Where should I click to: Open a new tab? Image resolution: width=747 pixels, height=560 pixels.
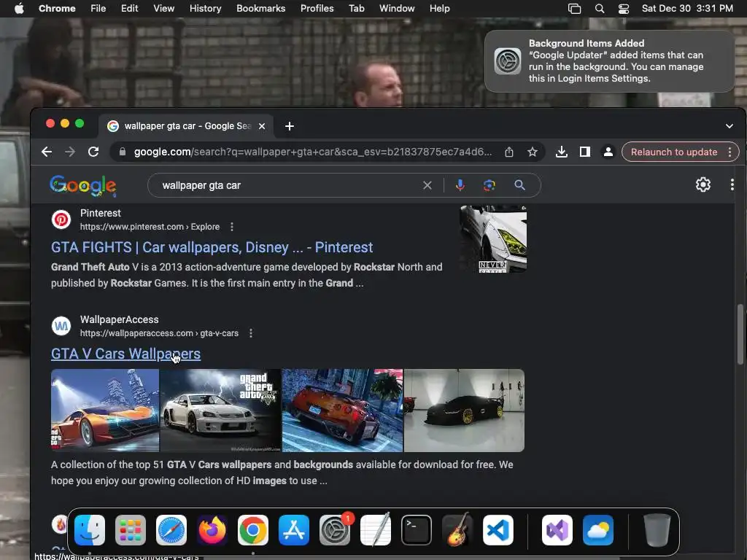pos(289,126)
